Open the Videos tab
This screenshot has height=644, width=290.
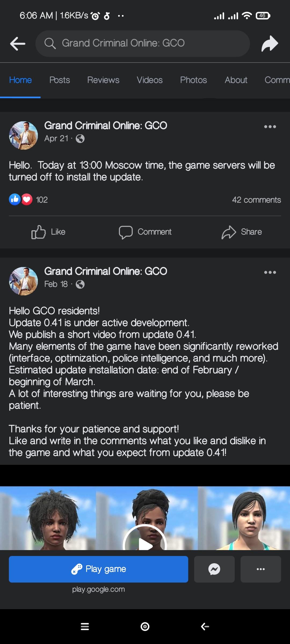150,80
